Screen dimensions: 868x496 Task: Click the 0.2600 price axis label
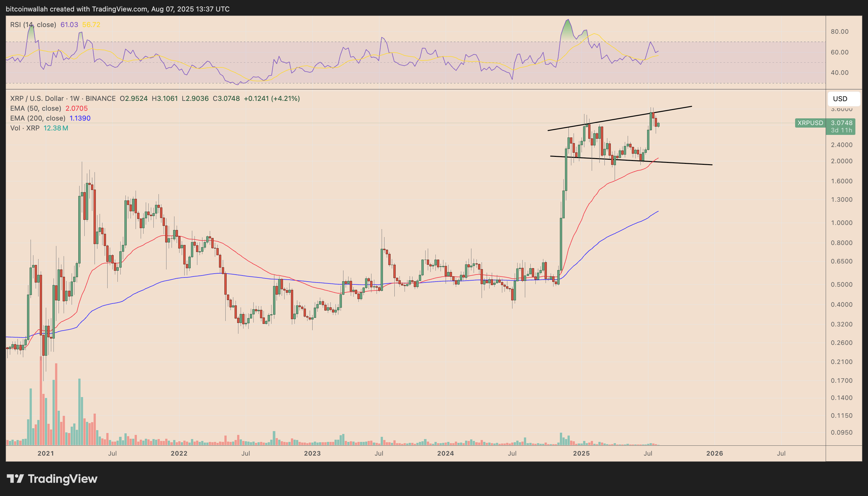click(841, 343)
